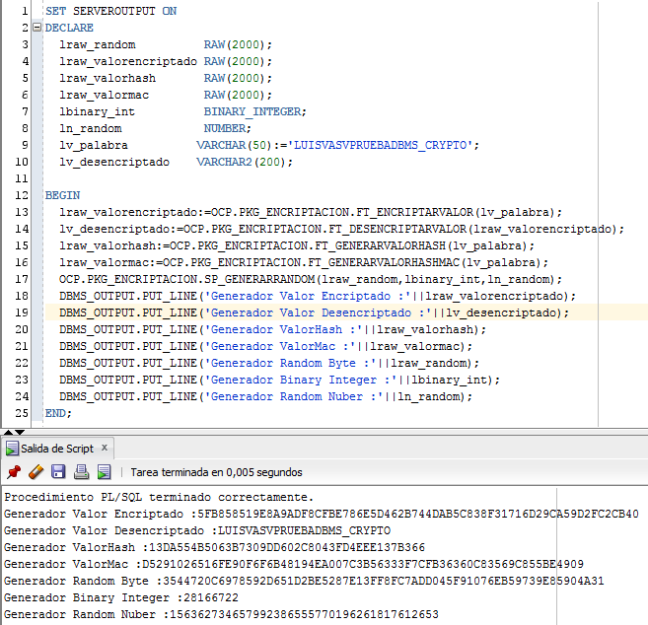Click Random Nuber output 15636273465799...
Image resolution: width=648 pixels, height=625 pixels.
click(304, 614)
